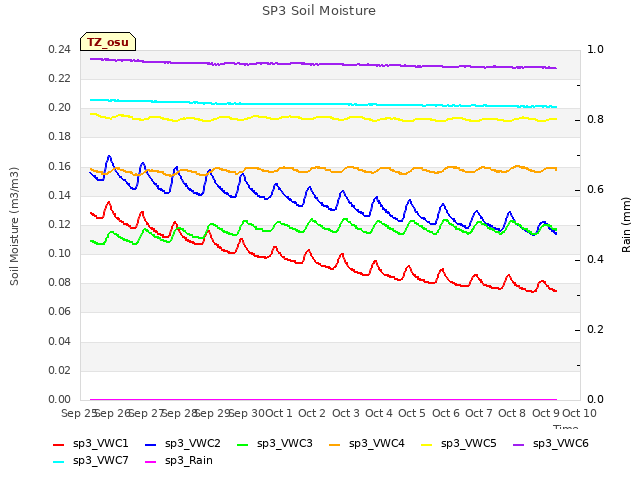The width and height of the screenshot is (640, 480).
Task: Click the yellow sp3_VWC5 legend swatch
Action: coord(427,444)
